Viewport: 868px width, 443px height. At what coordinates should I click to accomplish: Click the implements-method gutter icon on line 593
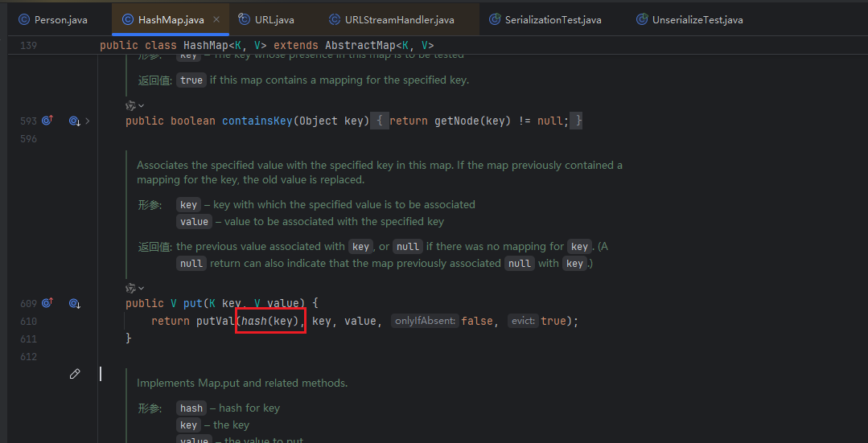click(x=47, y=121)
